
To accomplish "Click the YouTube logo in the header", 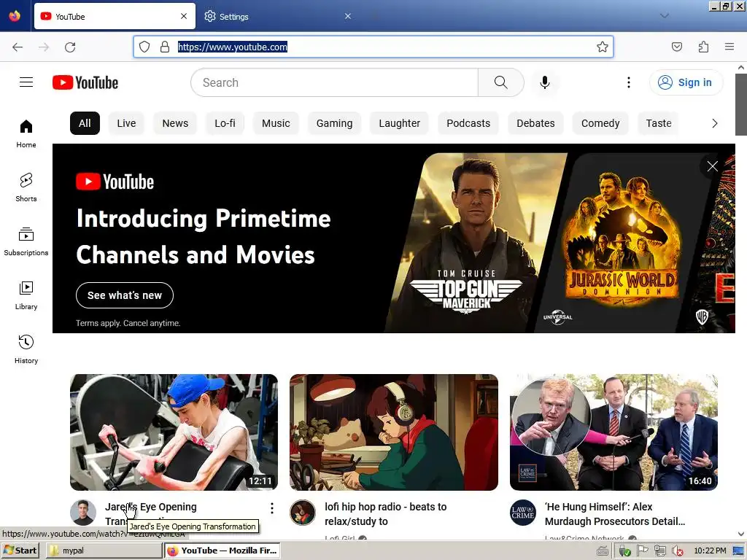I will (x=85, y=82).
